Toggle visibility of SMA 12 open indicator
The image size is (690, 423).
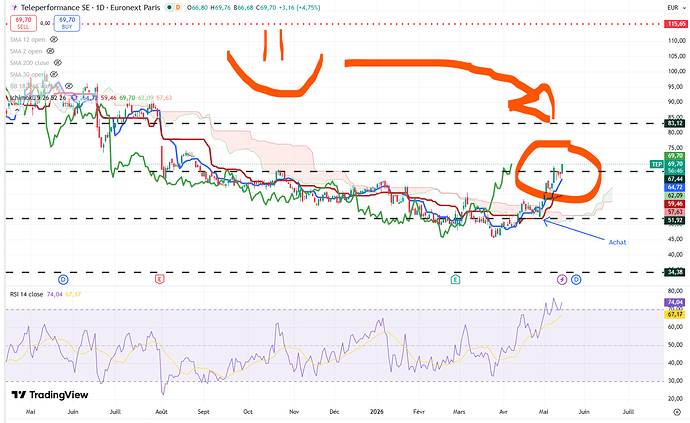click(54, 40)
